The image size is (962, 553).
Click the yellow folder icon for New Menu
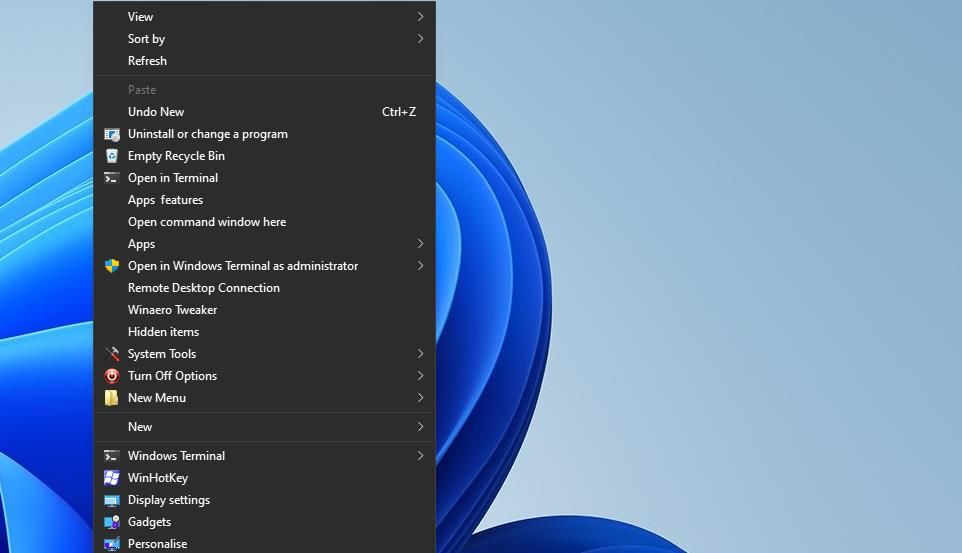112,398
